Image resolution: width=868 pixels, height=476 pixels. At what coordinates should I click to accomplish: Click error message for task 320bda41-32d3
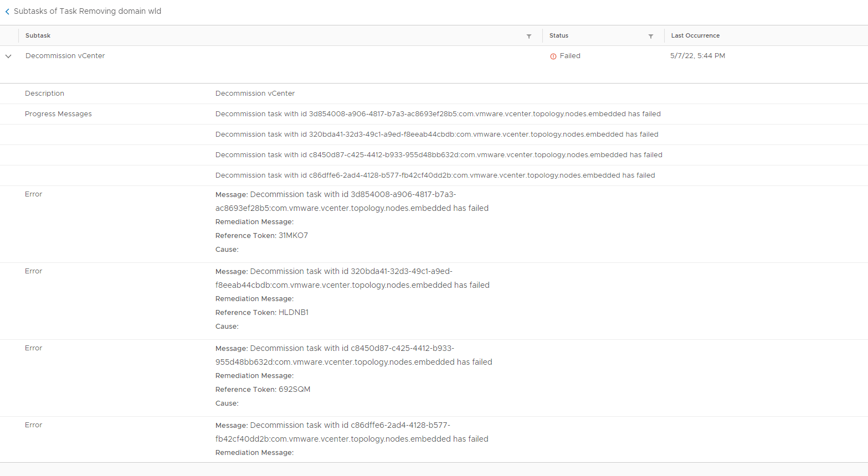pyautogui.click(x=352, y=278)
